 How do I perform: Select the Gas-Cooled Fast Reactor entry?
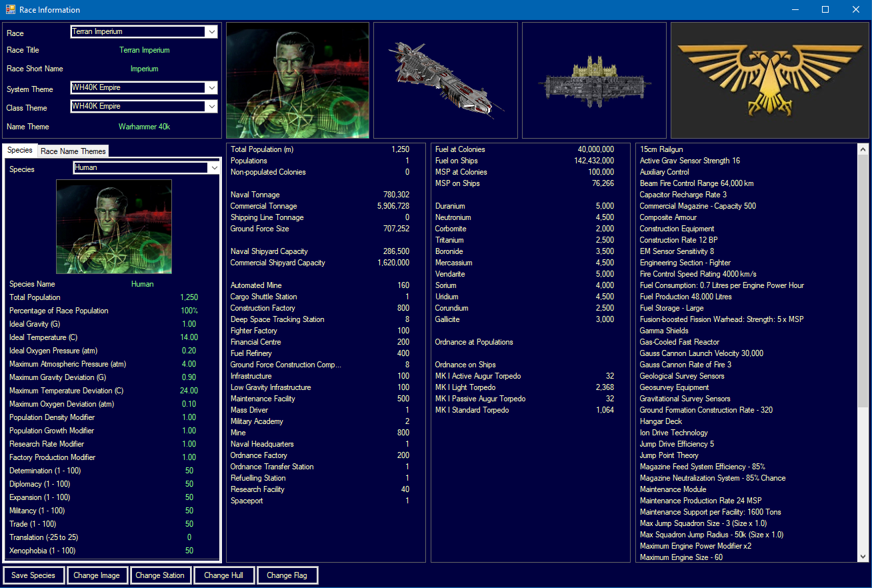pos(747,342)
